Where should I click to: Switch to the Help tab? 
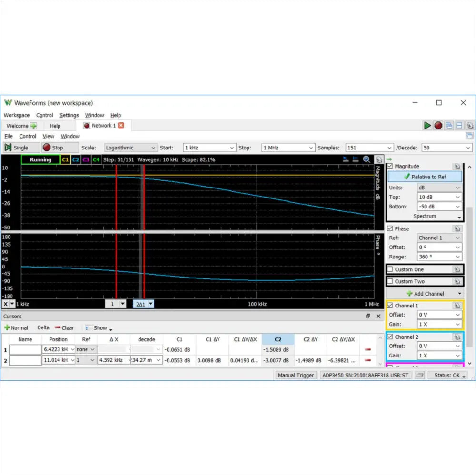click(55, 126)
